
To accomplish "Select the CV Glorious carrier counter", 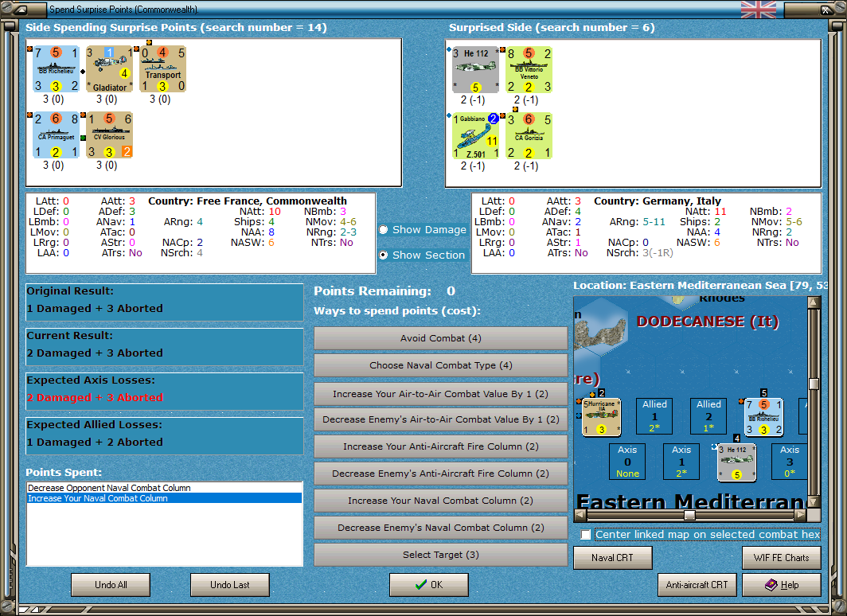I will tap(110, 135).
